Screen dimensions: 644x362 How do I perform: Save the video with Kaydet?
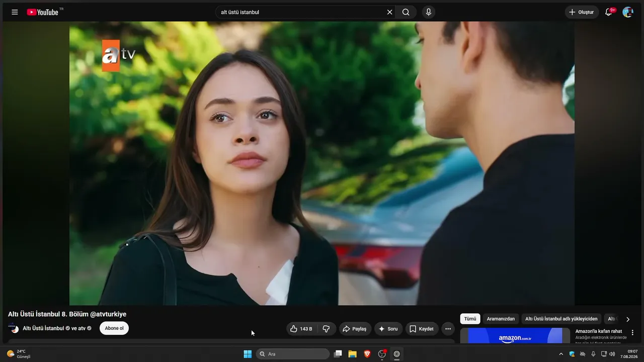pyautogui.click(x=422, y=329)
